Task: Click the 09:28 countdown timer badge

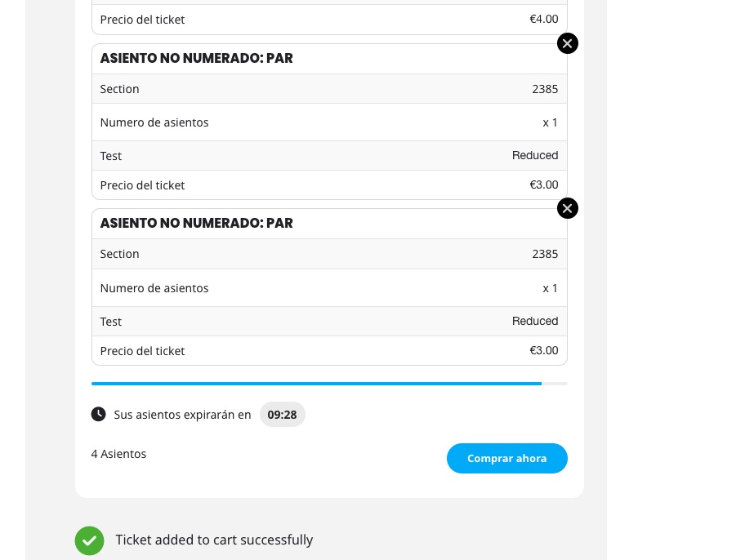Action: coord(282,415)
